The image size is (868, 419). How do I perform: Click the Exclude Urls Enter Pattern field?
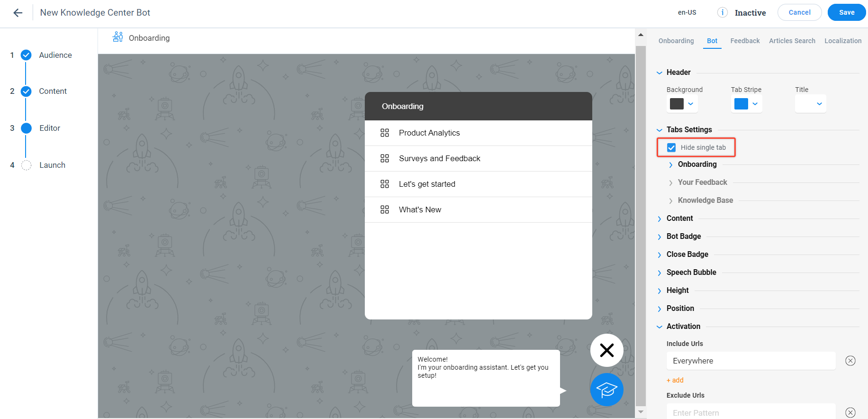[x=751, y=411]
